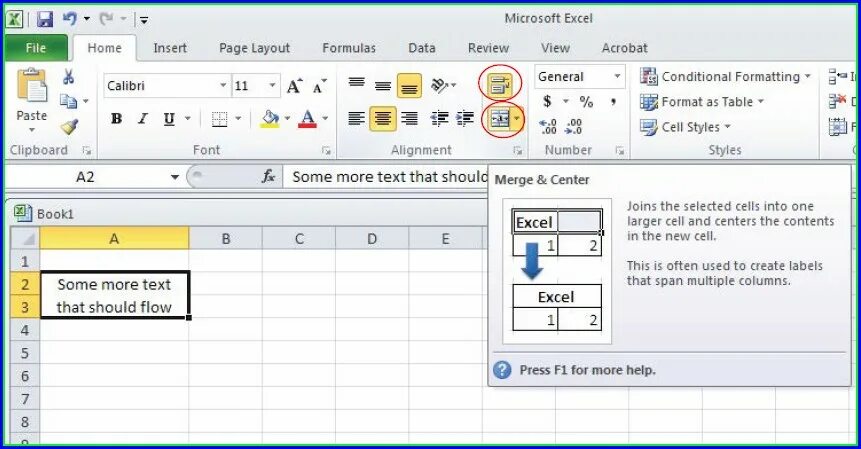Select column A header
The image size is (861, 449).
pos(114,238)
